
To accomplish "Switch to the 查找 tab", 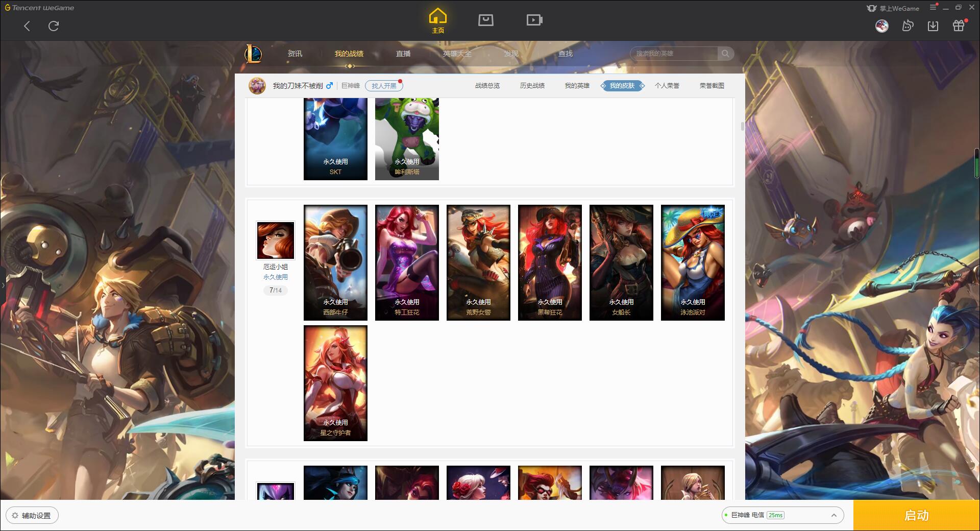I will [x=566, y=54].
